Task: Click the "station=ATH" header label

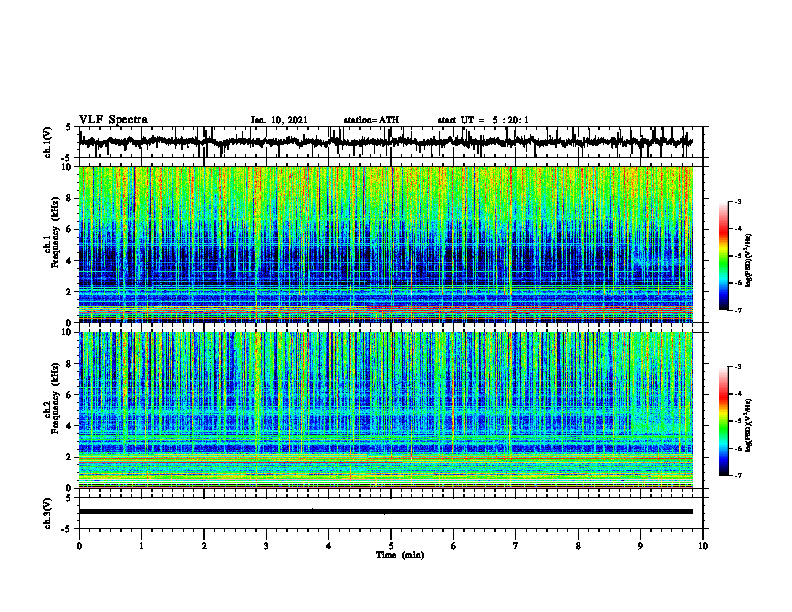Action: [x=371, y=120]
